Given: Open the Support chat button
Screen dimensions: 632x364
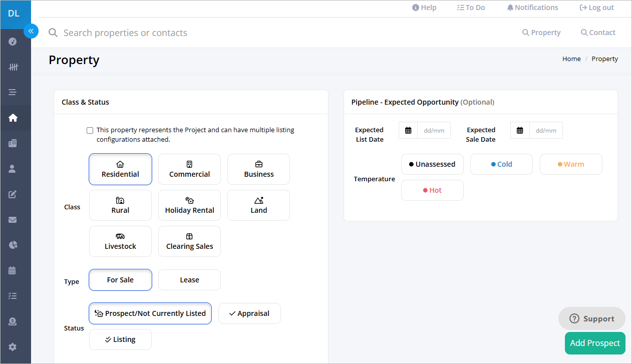Looking at the screenshot, I should 592,318.
